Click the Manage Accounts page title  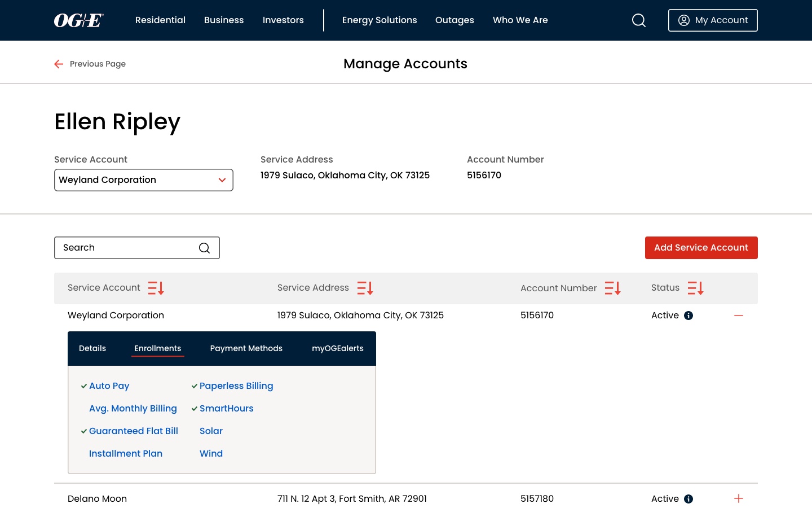pyautogui.click(x=405, y=64)
